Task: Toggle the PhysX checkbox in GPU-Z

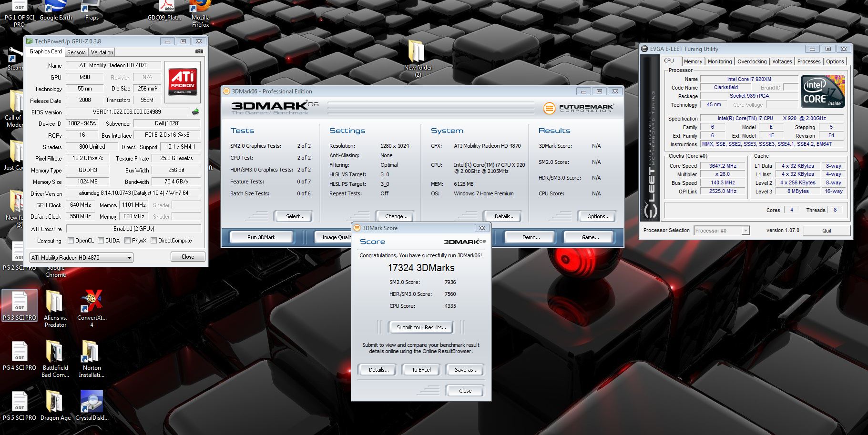Action: click(127, 241)
